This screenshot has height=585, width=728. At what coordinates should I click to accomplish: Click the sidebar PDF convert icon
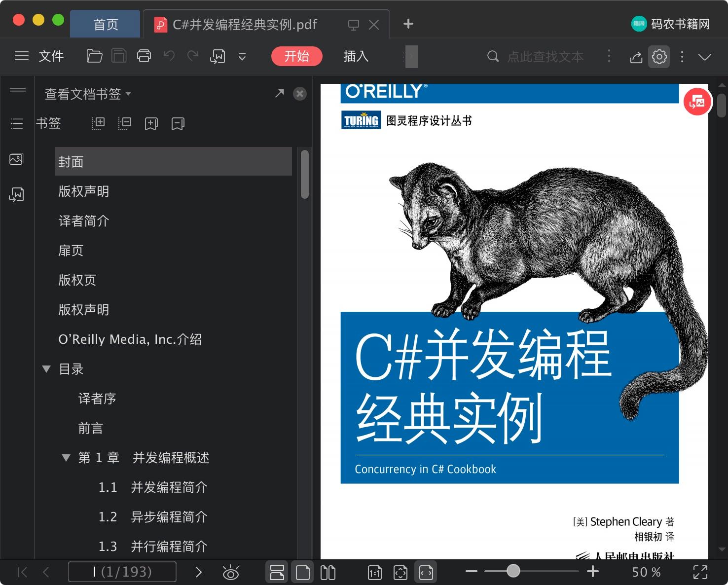pos(16,194)
